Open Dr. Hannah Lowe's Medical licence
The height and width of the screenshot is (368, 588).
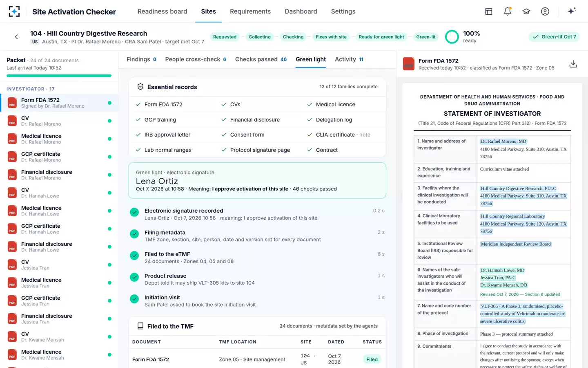click(59, 211)
